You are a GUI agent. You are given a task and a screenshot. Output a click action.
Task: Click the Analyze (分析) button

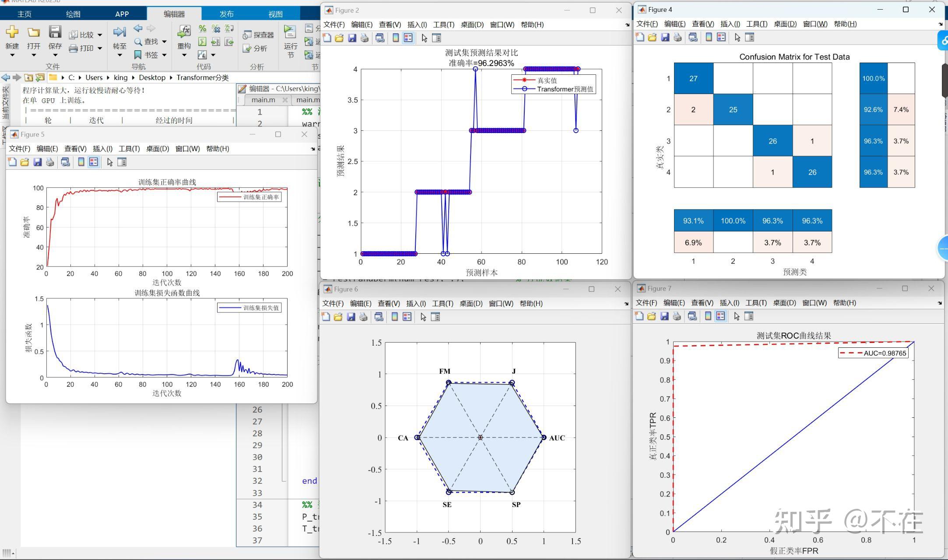[x=256, y=48]
